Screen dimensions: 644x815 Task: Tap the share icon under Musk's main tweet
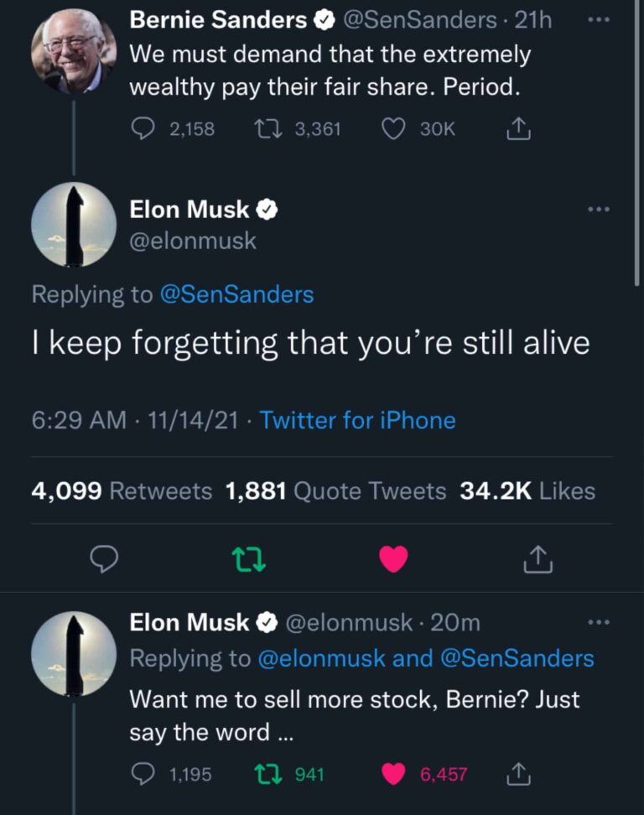(x=538, y=557)
